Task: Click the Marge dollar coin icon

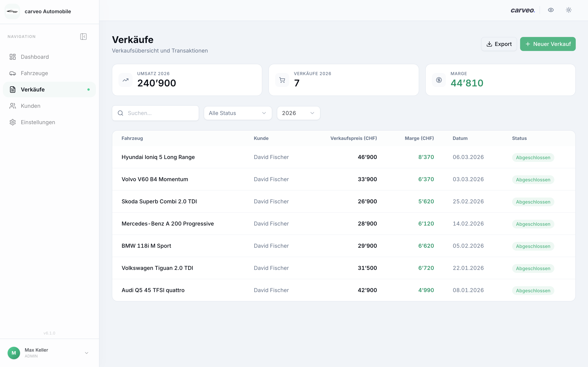Action: click(439, 80)
